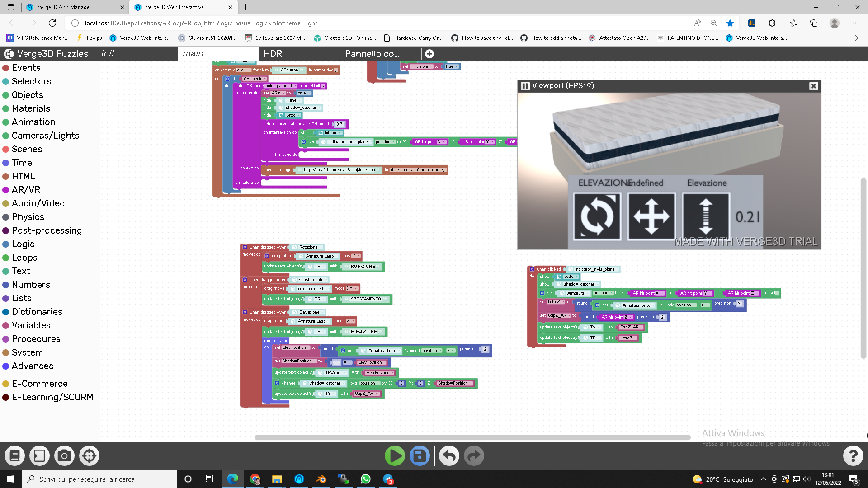The image size is (868, 488).
Task: Open the ARCheck variable dropdown
Action: (x=254, y=79)
